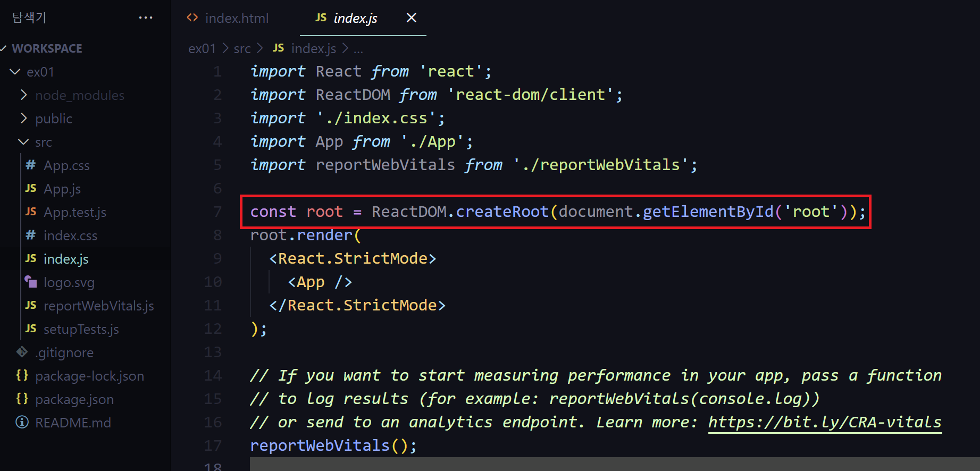
Task: Expand the node_modules folder
Action: pyautogui.click(x=23, y=95)
